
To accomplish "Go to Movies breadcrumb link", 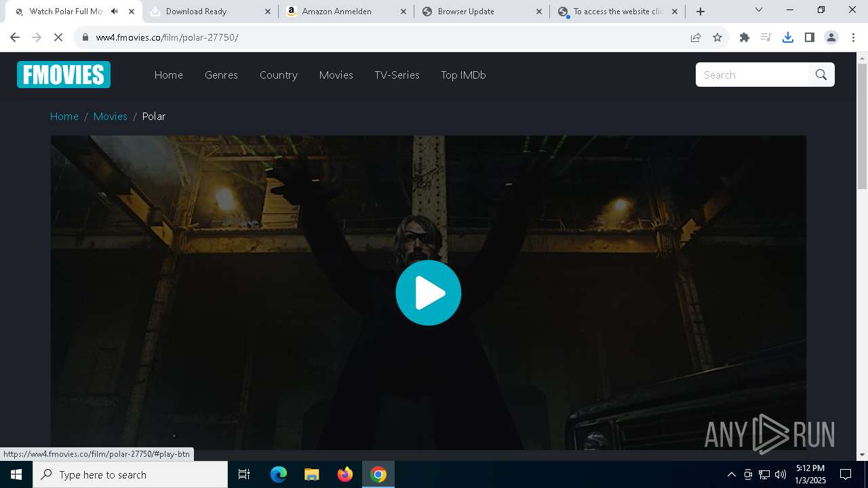I will (x=111, y=117).
